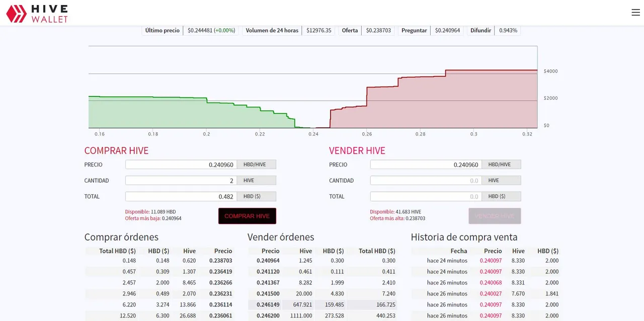The width and height of the screenshot is (644, 321).
Task: Select buy order priced 0.238703
Action: [159, 261]
